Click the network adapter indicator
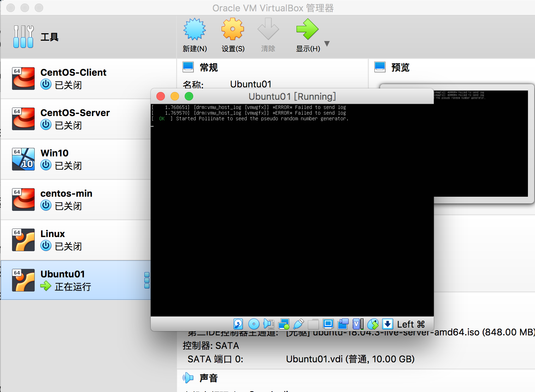The width and height of the screenshot is (535, 392). (x=284, y=324)
